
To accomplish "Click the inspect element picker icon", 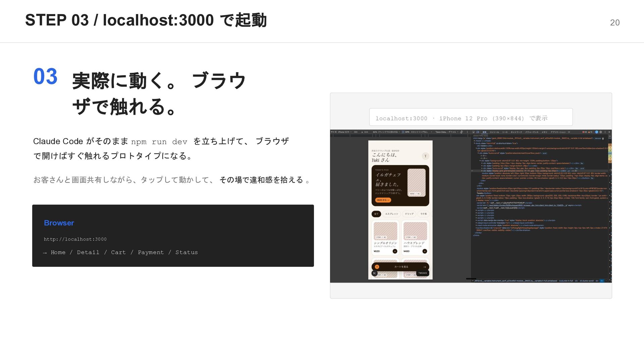I will coord(474,132).
